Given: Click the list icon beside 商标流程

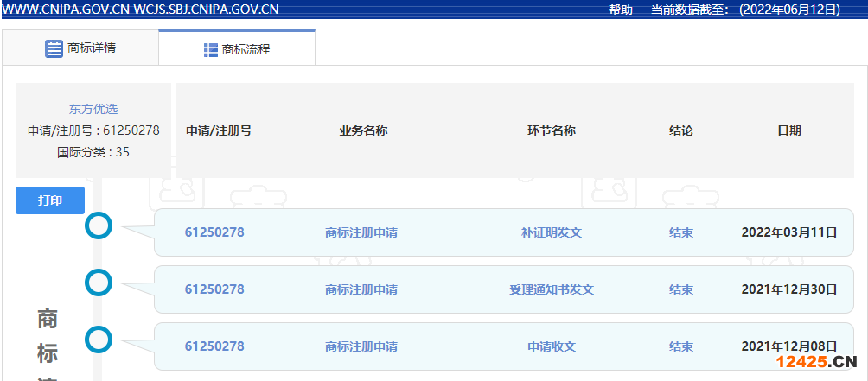Looking at the screenshot, I should click(x=211, y=49).
